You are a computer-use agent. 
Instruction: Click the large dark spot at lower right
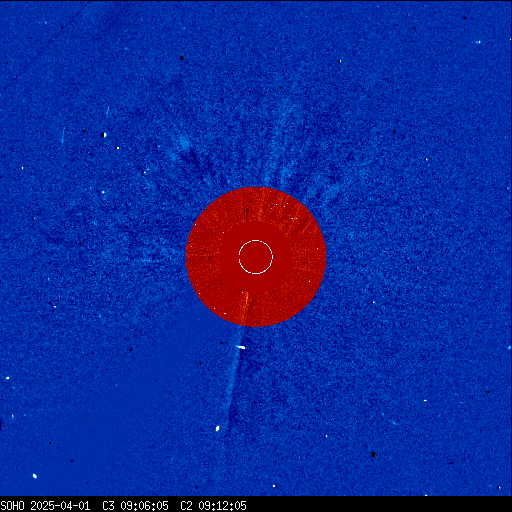(x=373, y=454)
